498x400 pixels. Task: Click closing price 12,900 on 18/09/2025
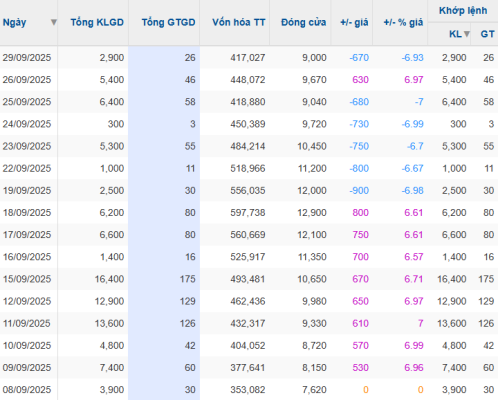312,212
